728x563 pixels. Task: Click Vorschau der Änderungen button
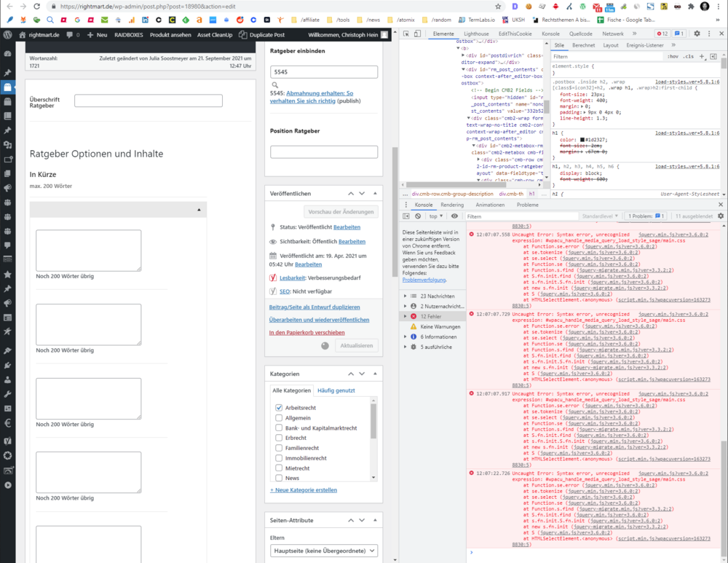(341, 212)
